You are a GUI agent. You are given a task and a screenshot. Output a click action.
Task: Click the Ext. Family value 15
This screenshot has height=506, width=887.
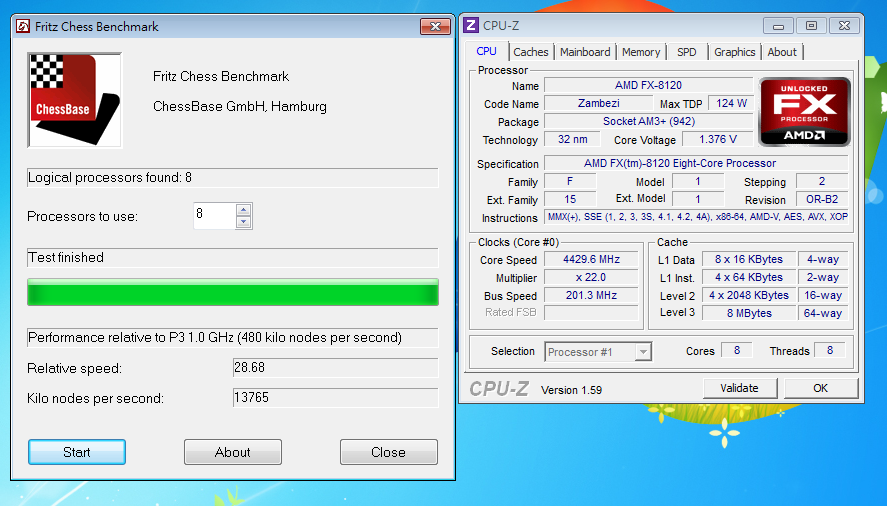tap(570, 199)
